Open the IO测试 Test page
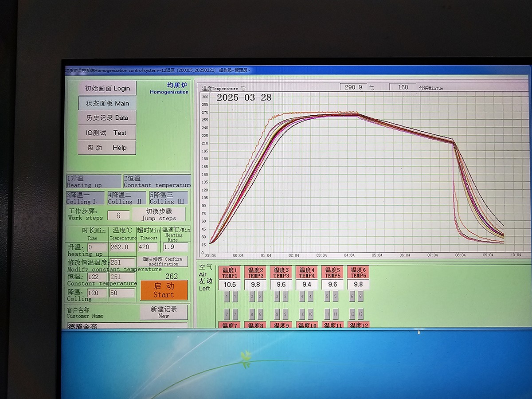This screenshot has width=532, height=399. click(107, 133)
